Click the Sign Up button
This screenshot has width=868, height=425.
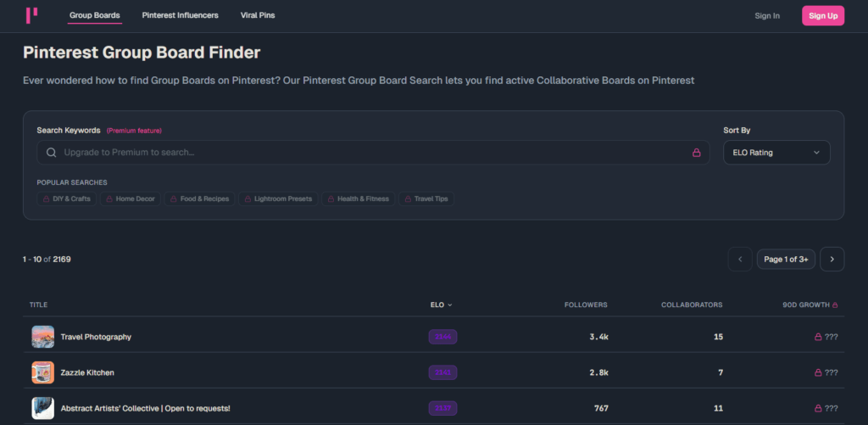822,15
